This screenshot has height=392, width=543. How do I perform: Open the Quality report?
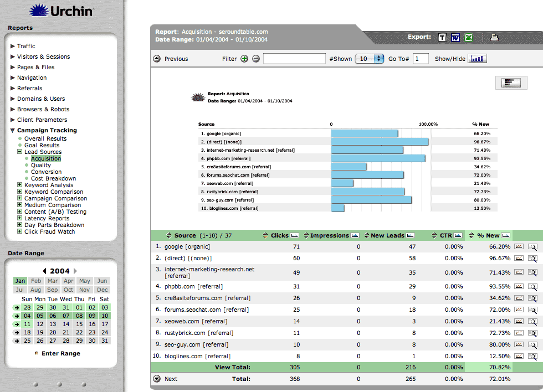41,165
